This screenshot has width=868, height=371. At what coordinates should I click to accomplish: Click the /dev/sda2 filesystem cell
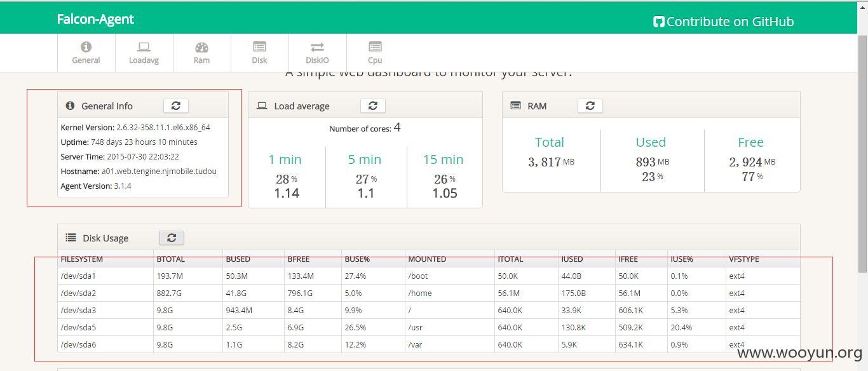point(105,293)
